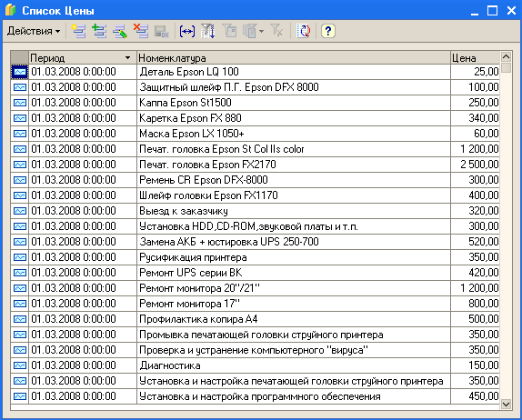This screenshot has height=420, width=522.
Task: Click the record icon for Ремонт UPS серии BK
Action: (x=20, y=273)
